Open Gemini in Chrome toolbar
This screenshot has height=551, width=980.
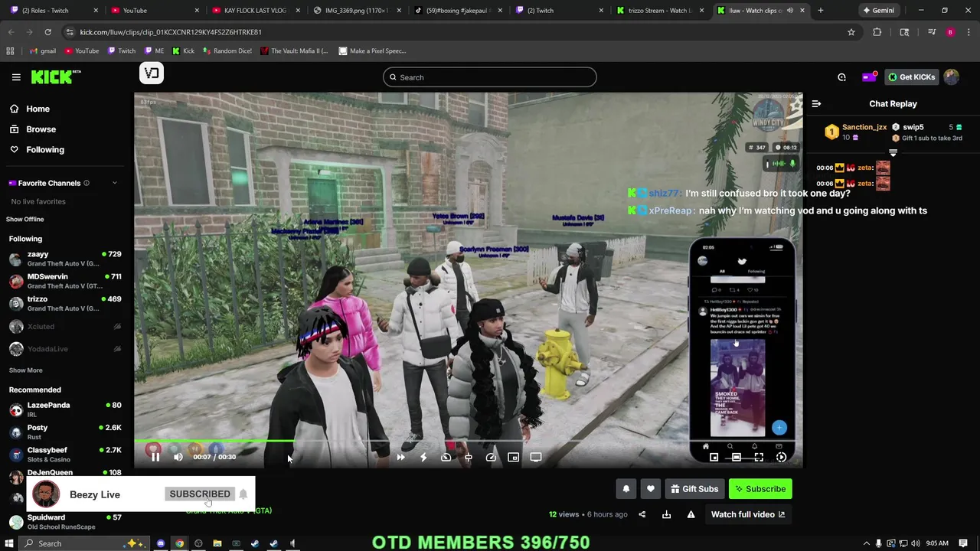(878, 11)
